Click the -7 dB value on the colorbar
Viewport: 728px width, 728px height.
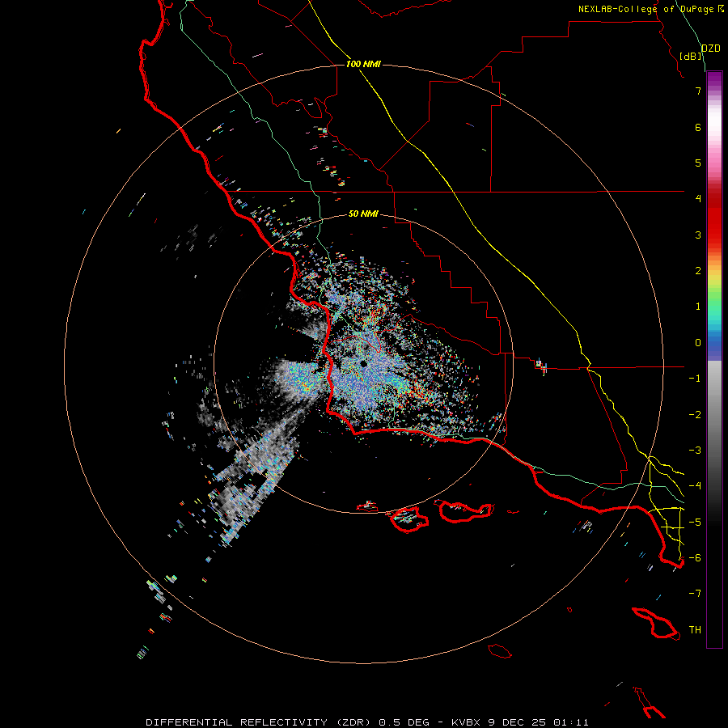pos(695,594)
